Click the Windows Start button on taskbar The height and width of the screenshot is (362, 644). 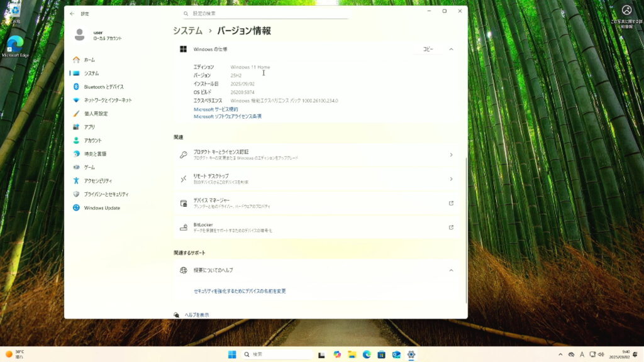pos(231,354)
